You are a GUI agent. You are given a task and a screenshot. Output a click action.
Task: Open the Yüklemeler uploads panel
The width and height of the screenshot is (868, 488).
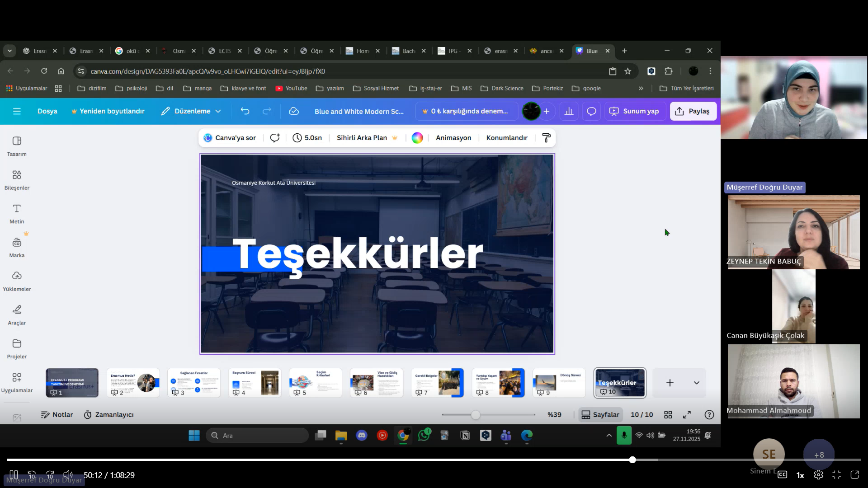click(17, 281)
